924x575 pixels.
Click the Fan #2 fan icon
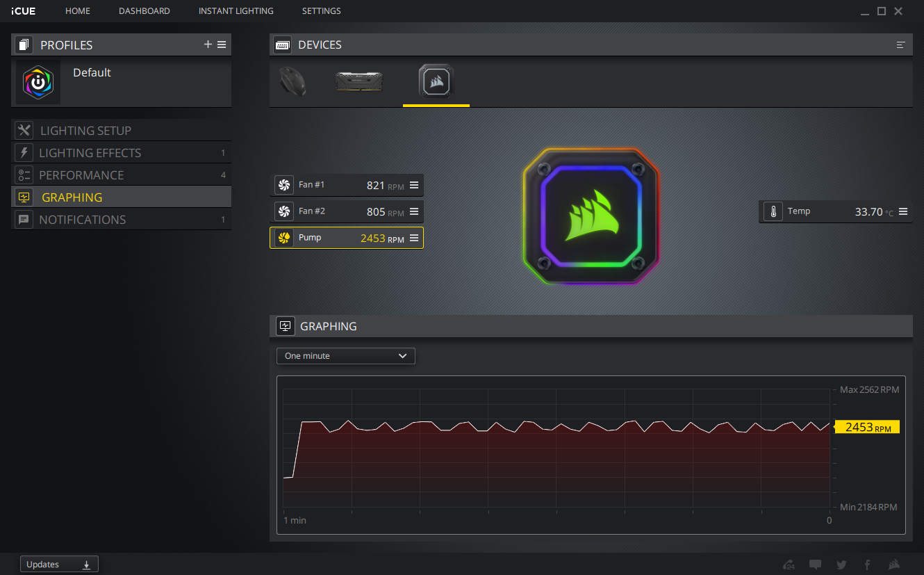click(283, 211)
